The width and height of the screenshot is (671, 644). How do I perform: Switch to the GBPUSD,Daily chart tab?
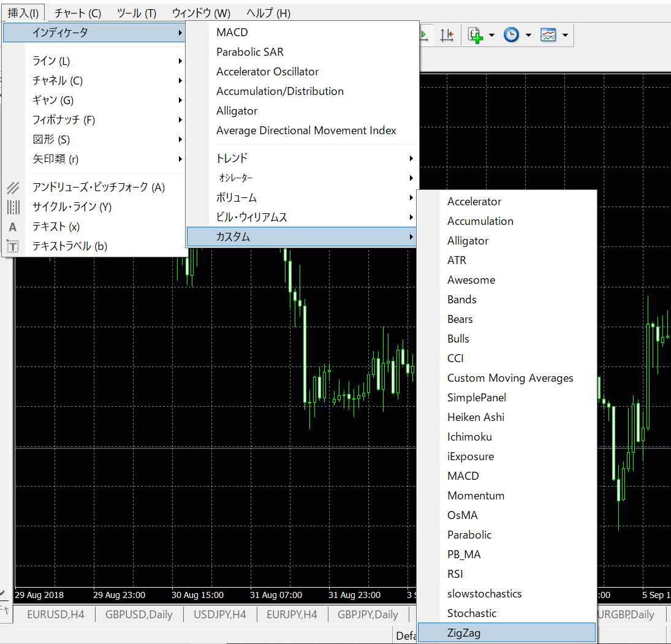pos(138,614)
